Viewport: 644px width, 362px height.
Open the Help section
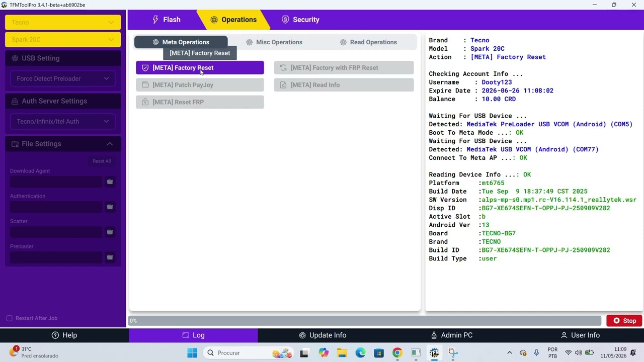point(64,335)
